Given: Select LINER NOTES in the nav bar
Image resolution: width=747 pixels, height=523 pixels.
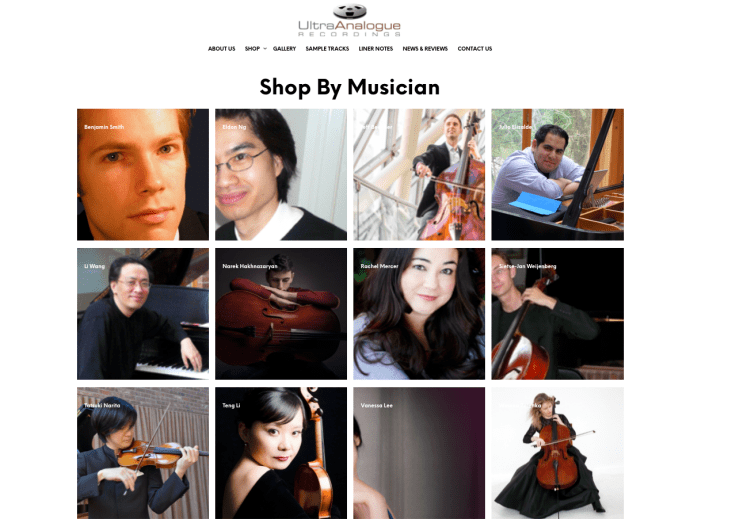Looking at the screenshot, I should [x=376, y=49].
